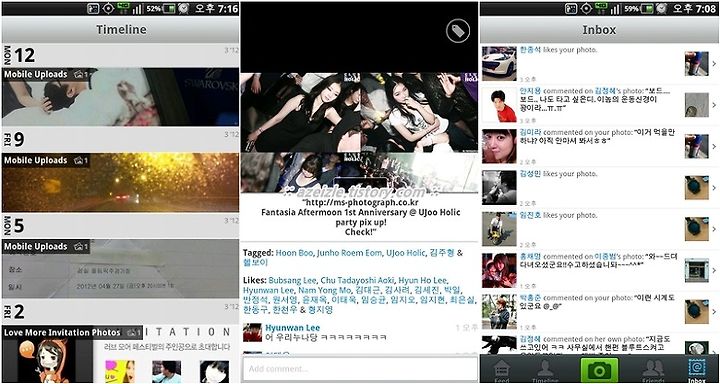This screenshot has height=384, width=720.
Task: Tap the 52% battery icon
Action: point(169,8)
